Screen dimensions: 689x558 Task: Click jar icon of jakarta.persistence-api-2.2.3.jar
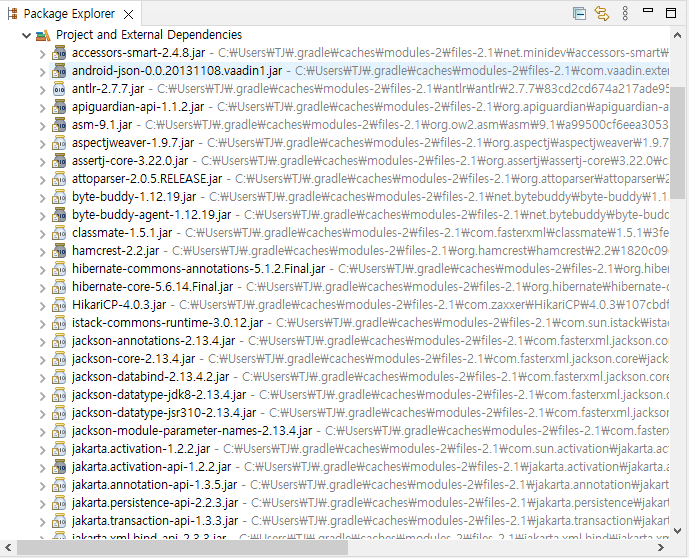click(59, 504)
